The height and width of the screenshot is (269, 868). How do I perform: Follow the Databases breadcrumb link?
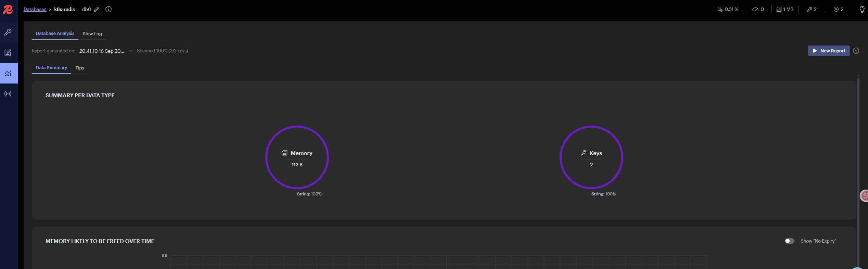(x=35, y=10)
